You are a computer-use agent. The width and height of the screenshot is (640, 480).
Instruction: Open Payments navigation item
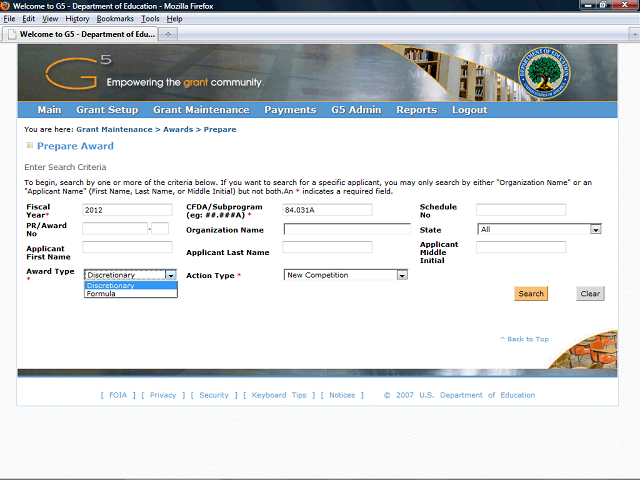point(290,110)
